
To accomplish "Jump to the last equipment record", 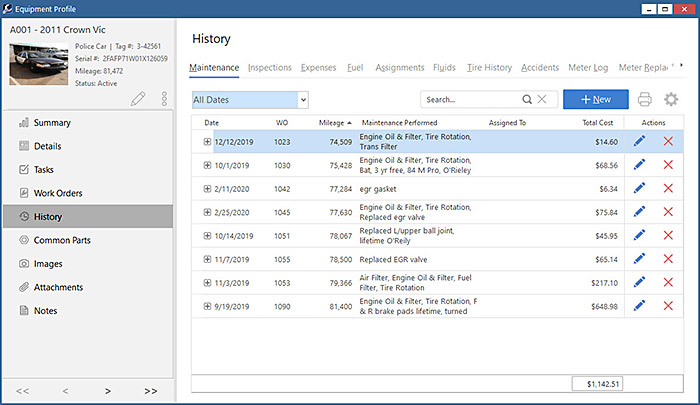I will coord(150,391).
